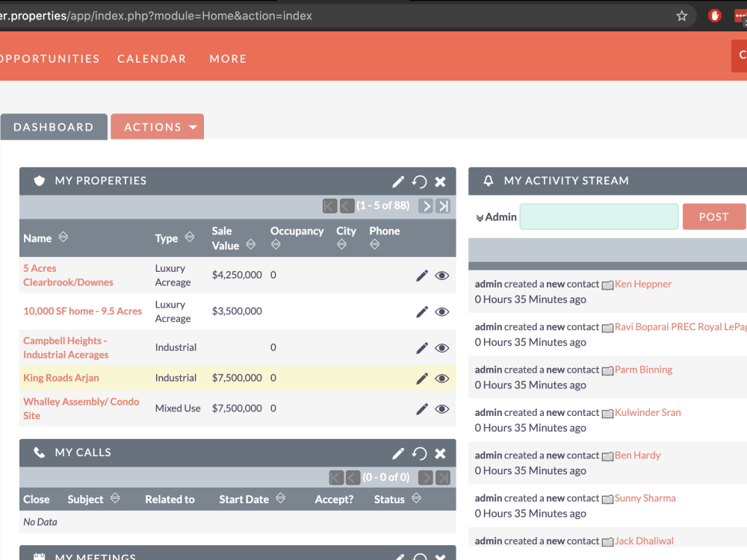Click the POST button in the activity stream
Screen dimensions: 747x560
click(713, 217)
